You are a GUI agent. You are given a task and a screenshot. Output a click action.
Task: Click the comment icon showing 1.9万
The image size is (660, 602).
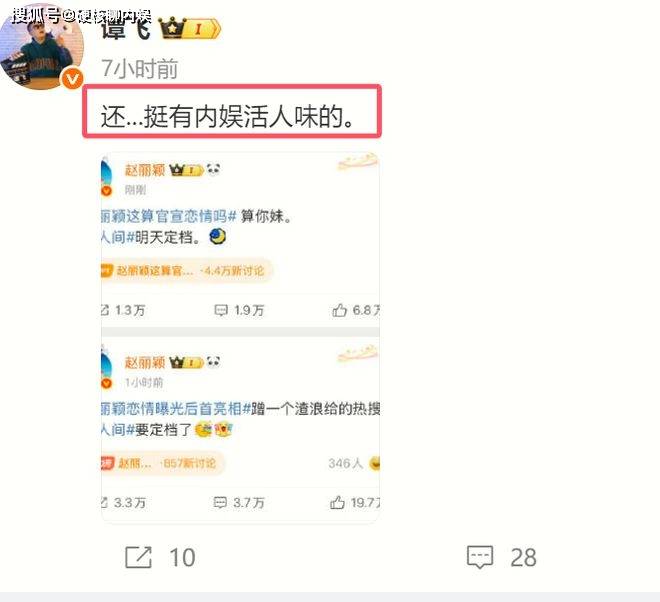click(x=221, y=310)
